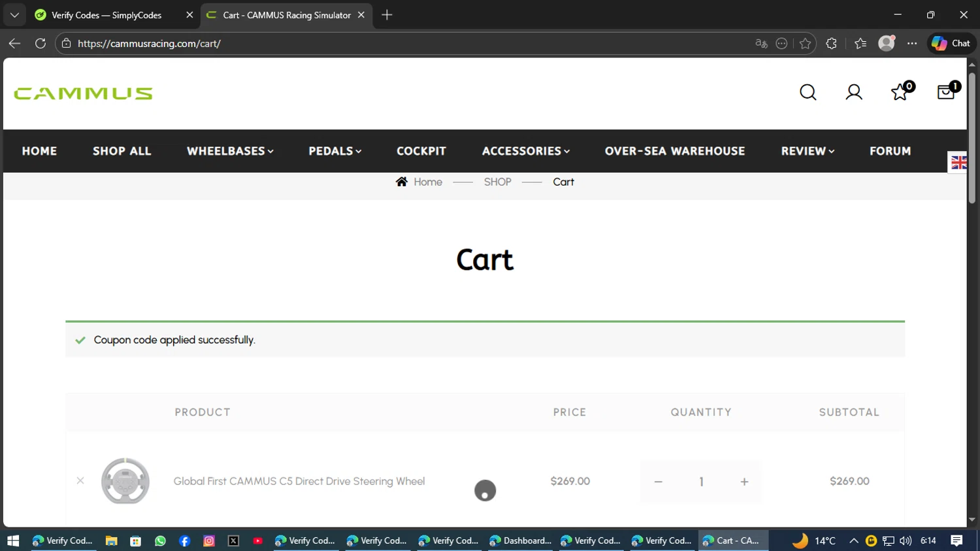The width and height of the screenshot is (980, 551).
Task: Click the home icon in breadcrumb
Action: [x=402, y=182]
